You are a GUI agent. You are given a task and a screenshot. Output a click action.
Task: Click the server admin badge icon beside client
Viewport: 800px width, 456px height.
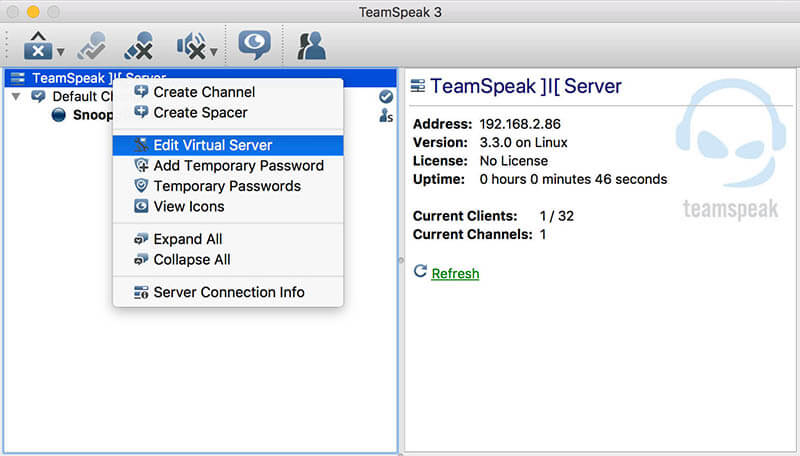point(386,116)
